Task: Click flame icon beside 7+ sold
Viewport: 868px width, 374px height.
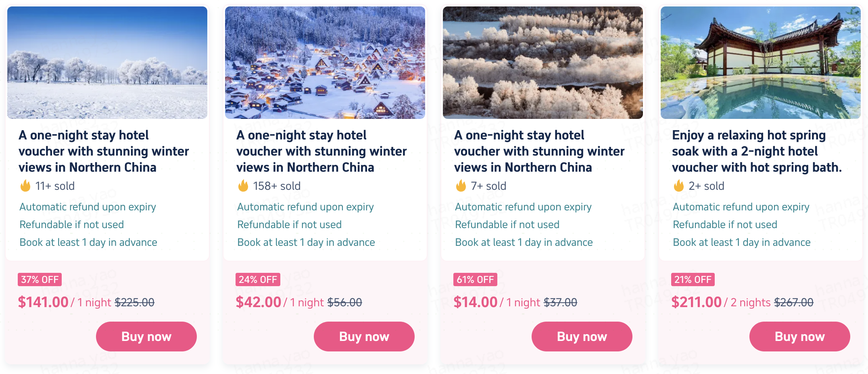Action: click(461, 186)
